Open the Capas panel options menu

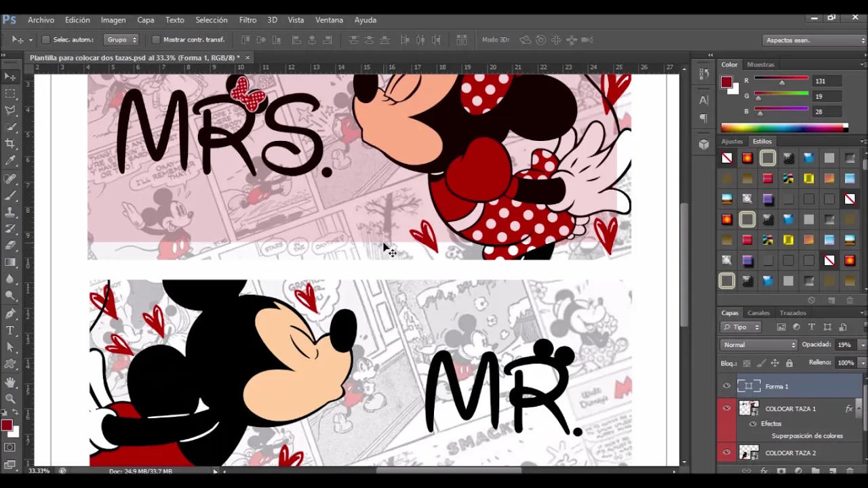tap(863, 313)
